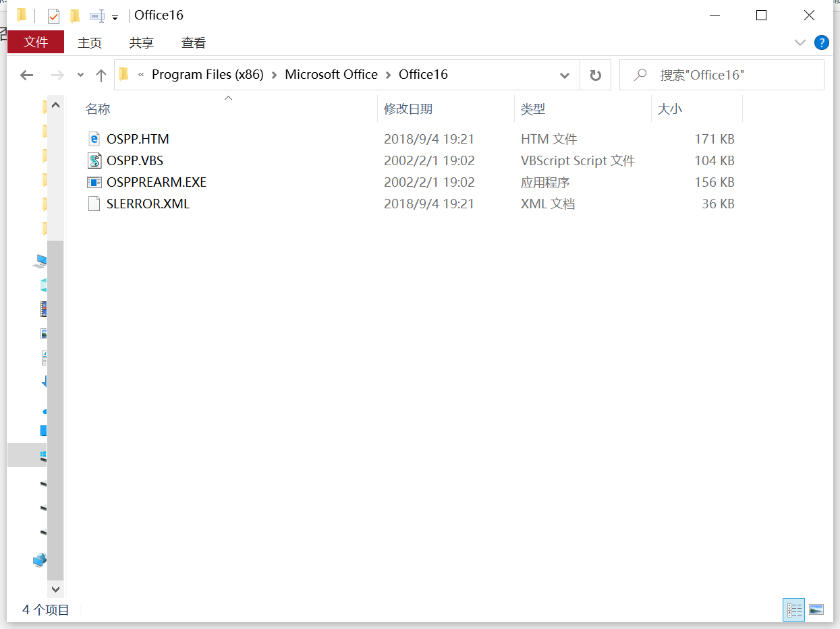Screen dimensions: 840x629
Task: Switch to large icons view in the status bar
Action: pyautogui.click(x=816, y=609)
